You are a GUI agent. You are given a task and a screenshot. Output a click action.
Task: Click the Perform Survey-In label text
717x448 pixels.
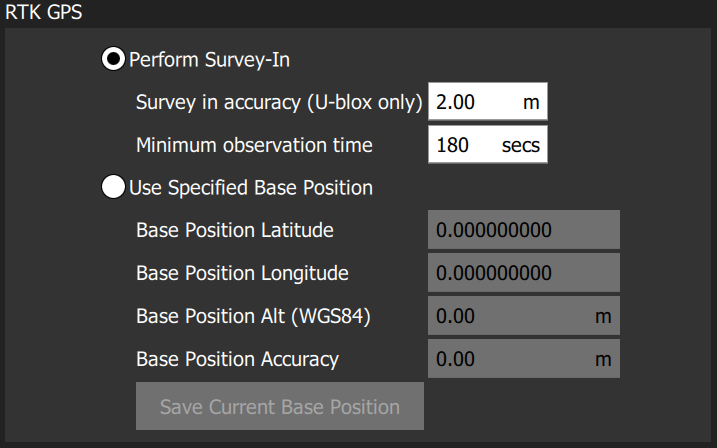coord(209,60)
